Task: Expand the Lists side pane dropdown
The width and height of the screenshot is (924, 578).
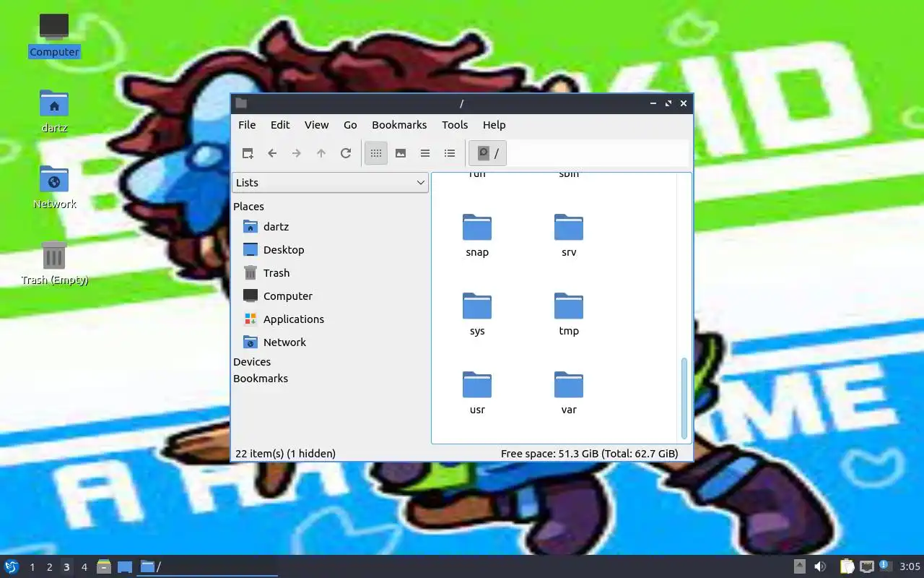Action: pyautogui.click(x=330, y=183)
